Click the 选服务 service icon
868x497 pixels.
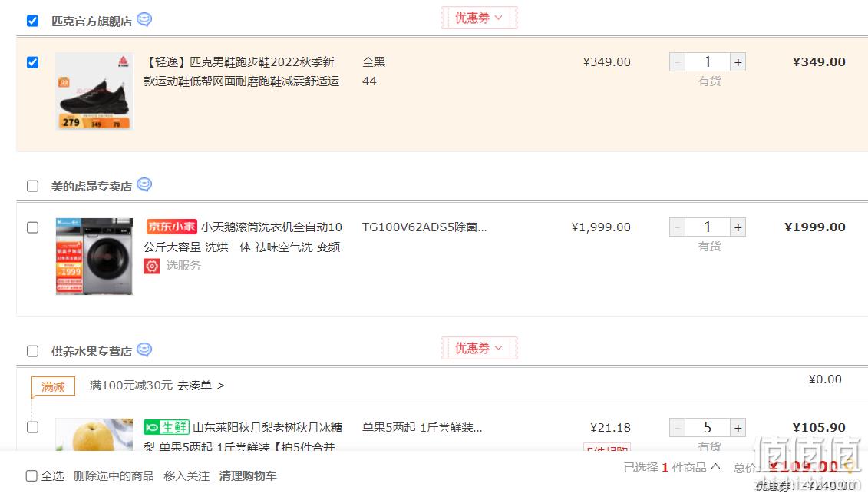coord(152,266)
